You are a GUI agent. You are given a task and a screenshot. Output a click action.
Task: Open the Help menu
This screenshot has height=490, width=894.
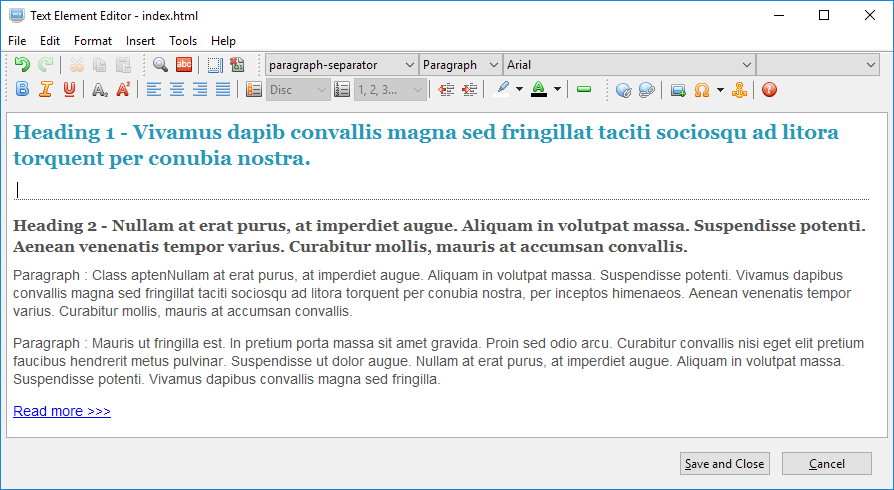[x=223, y=41]
